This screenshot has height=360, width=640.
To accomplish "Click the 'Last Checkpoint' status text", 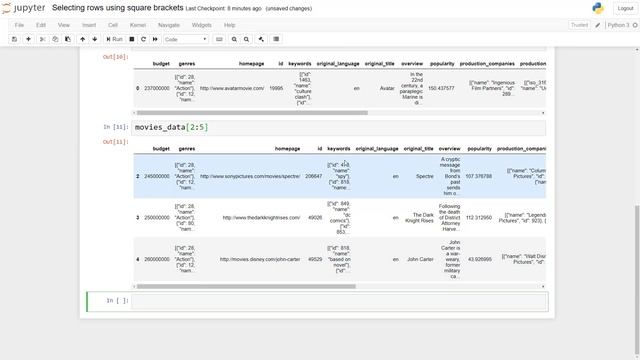I will [x=223, y=9].
